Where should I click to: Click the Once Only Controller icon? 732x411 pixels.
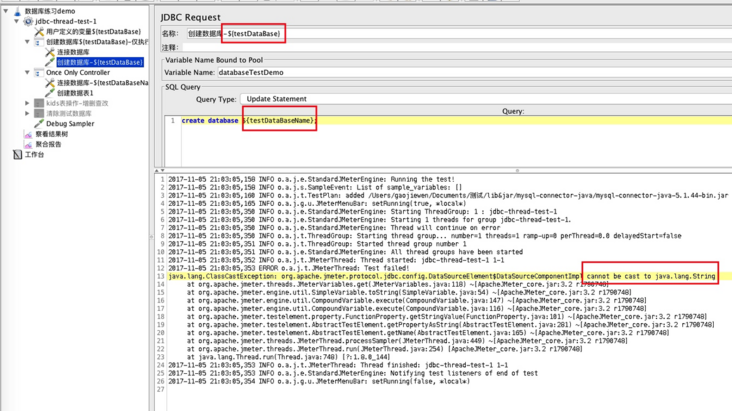tap(39, 73)
